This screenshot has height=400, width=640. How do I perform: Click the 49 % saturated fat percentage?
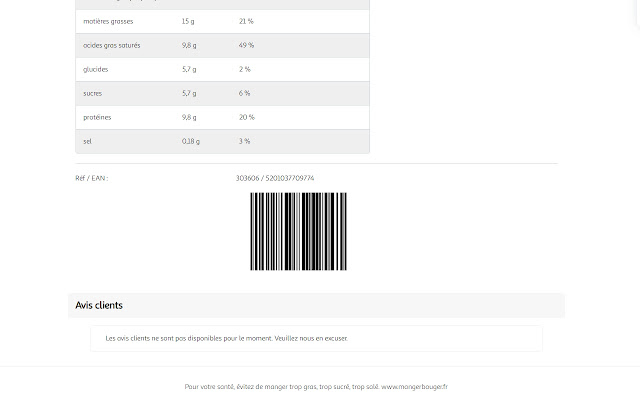(246, 45)
